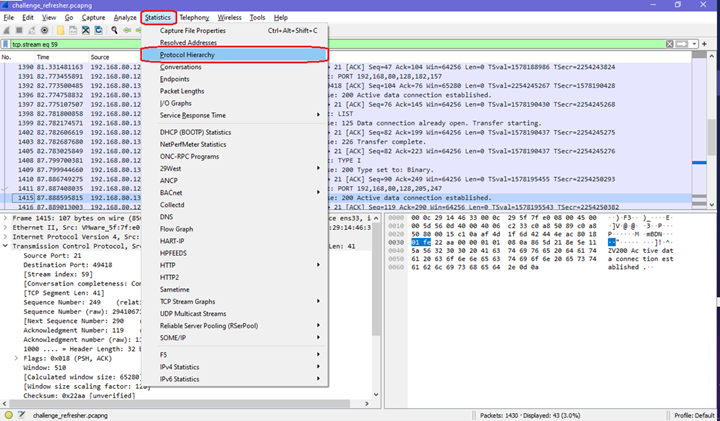
Task: Open the Go menu
Action: coord(69,17)
